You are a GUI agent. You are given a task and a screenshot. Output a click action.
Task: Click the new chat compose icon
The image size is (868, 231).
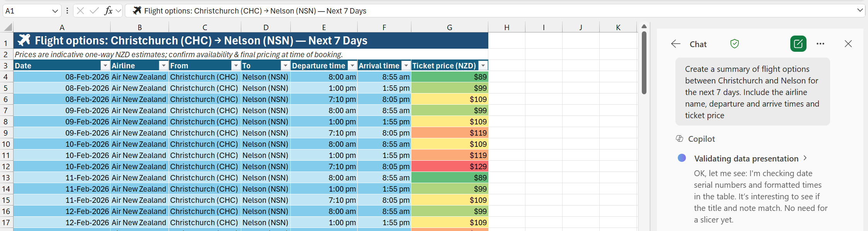[x=798, y=44]
